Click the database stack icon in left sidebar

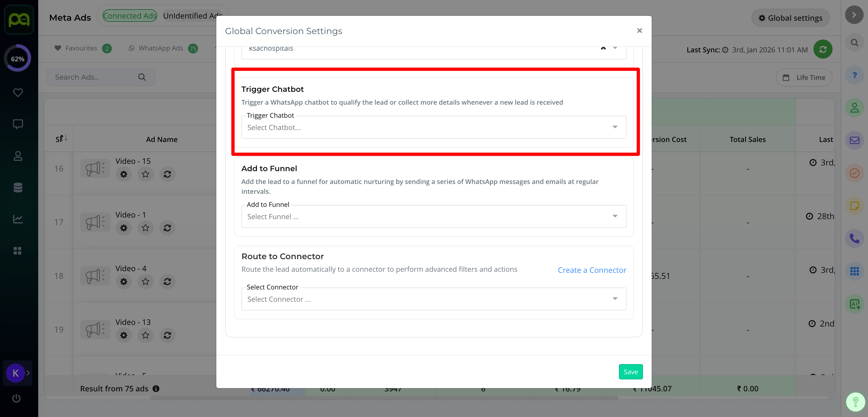tap(17, 188)
